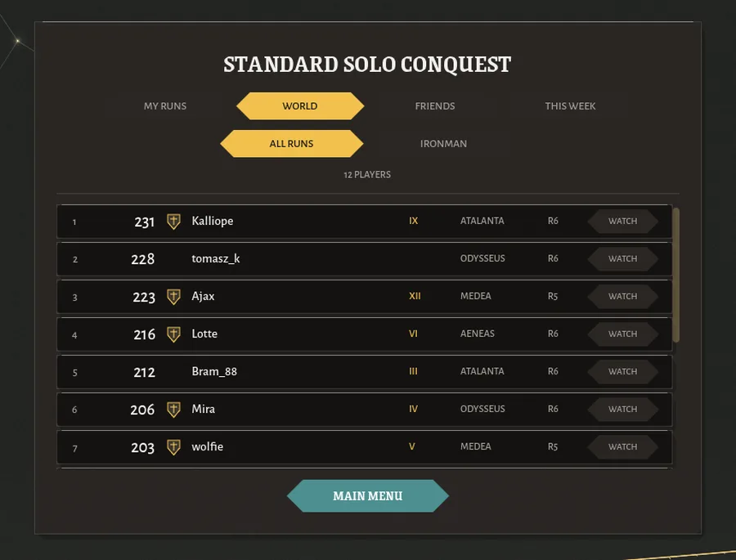Click the shield badge beside Ajax
The width and height of the screenshot is (736, 560).
click(x=173, y=296)
